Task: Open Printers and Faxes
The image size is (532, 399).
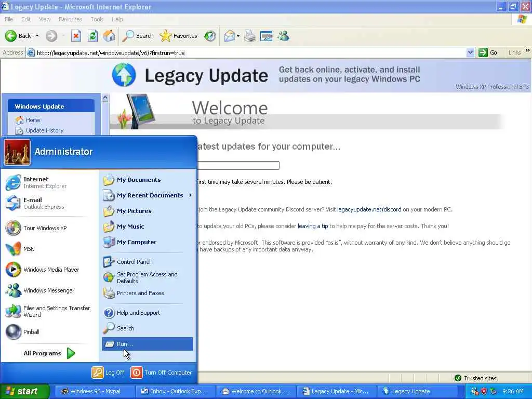Action: [x=148, y=293]
